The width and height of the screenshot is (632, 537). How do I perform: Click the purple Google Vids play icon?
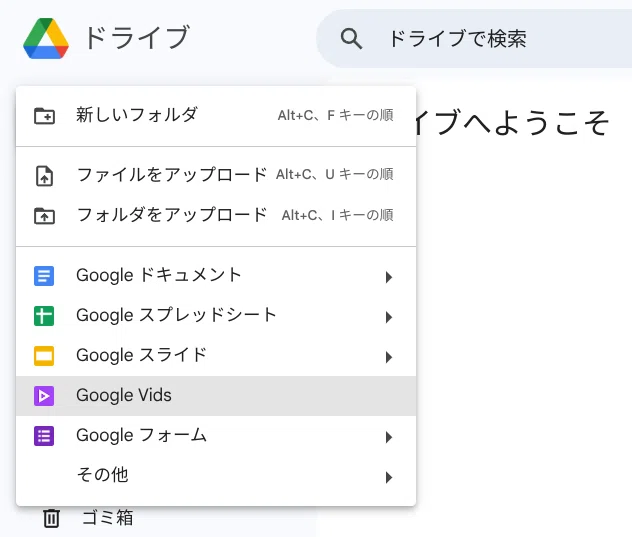(44, 396)
